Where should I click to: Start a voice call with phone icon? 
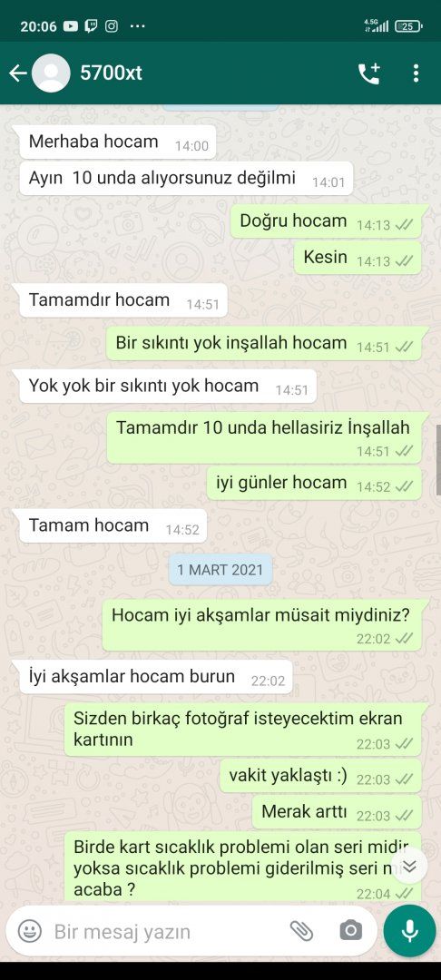(369, 73)
